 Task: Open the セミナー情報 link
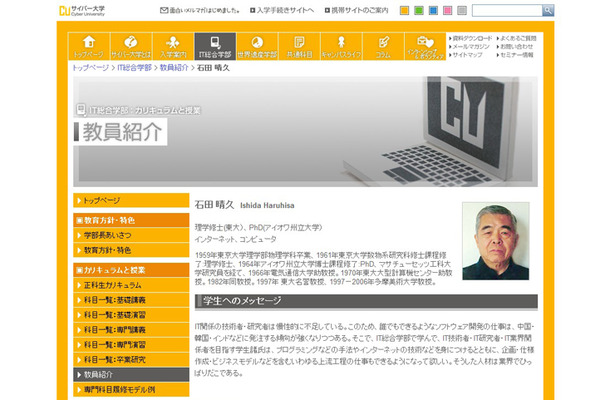pyautogui.click(x=515, y=55)
